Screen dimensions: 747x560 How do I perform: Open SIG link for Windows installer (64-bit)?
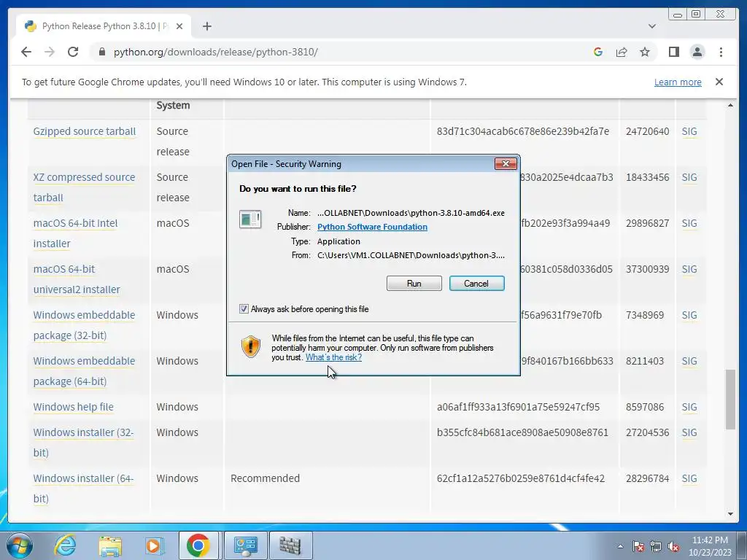[x=689, y=478]
